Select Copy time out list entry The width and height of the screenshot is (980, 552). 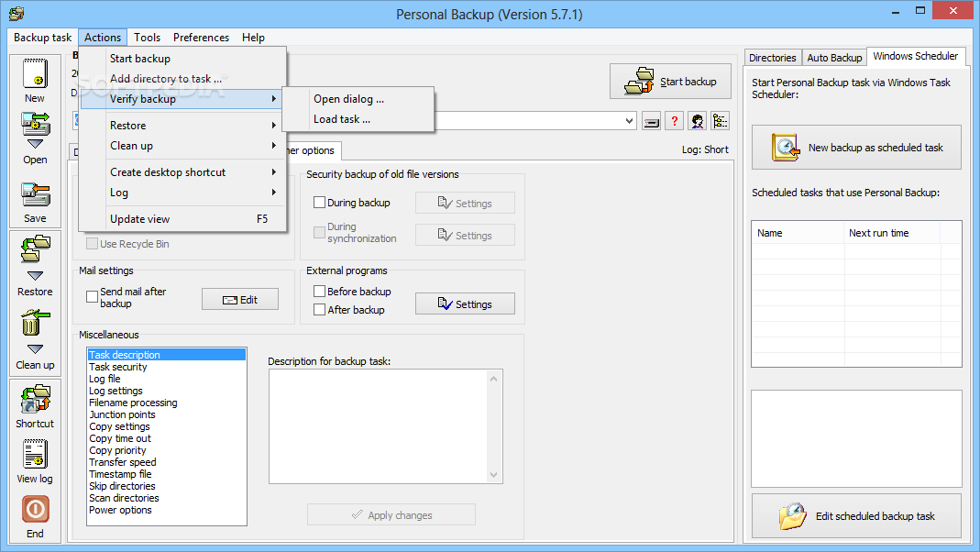(167, 438)
